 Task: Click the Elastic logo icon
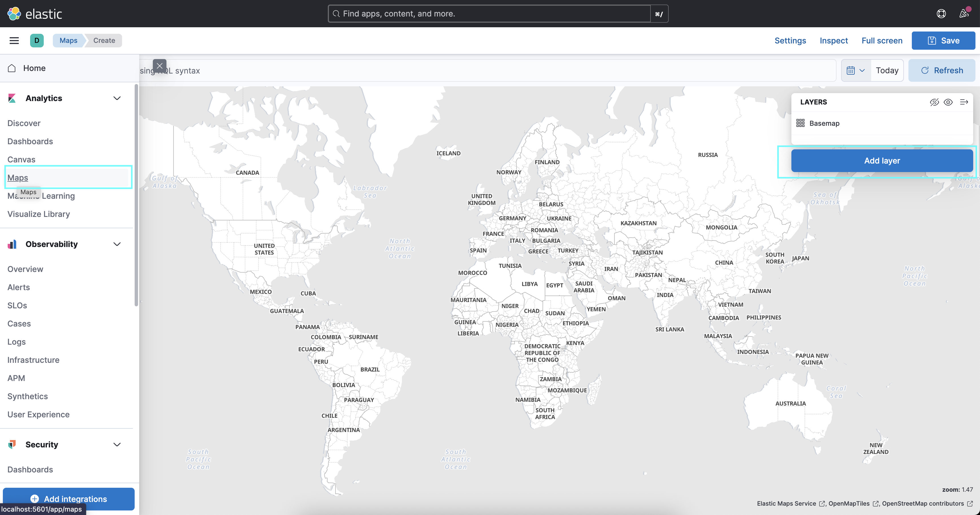[14, 14]
